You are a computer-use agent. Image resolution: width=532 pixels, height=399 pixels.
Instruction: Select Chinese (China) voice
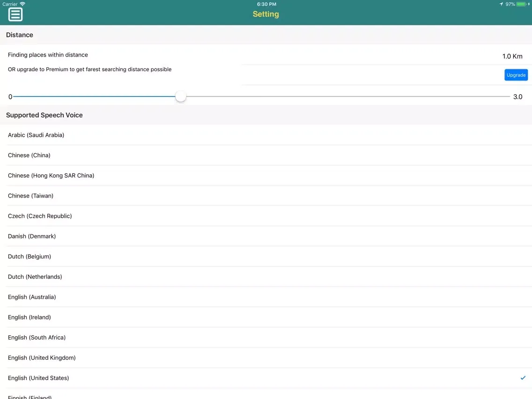pos(266,155)
